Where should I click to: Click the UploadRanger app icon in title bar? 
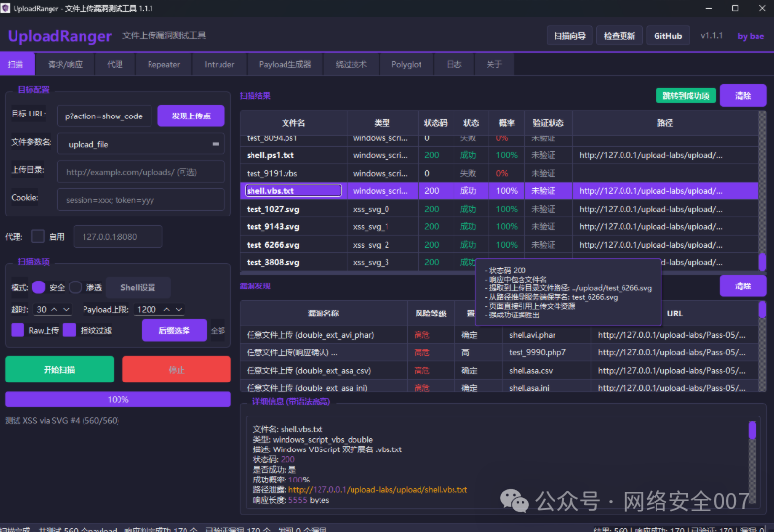point(6,8)
